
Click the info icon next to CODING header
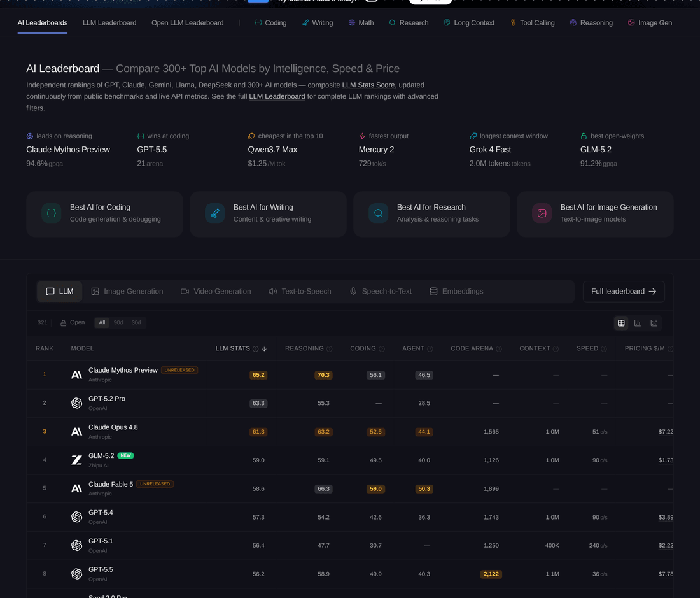[382, 349]
